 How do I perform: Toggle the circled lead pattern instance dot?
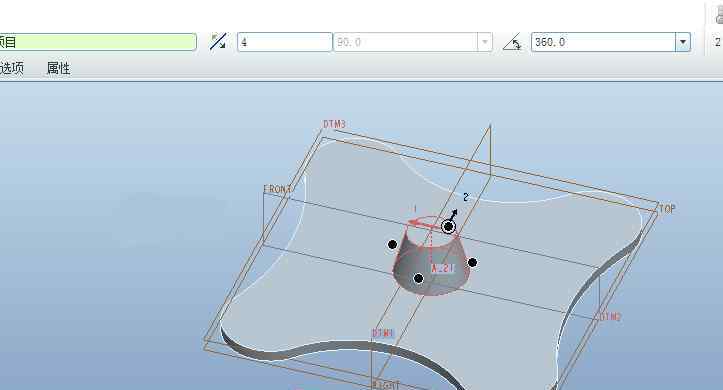pyautogui.click(x=448, y=226)
